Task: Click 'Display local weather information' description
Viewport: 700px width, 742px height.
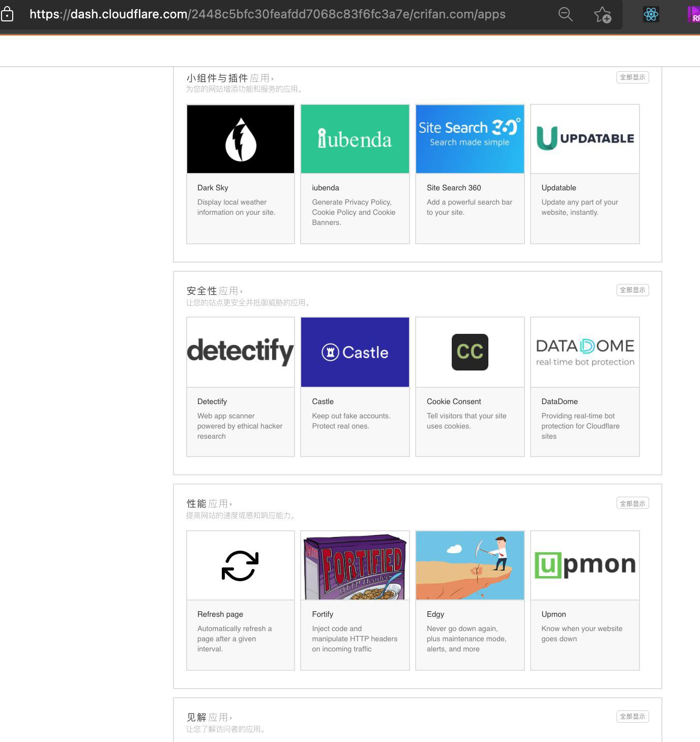Action: [x=236, y=207]
